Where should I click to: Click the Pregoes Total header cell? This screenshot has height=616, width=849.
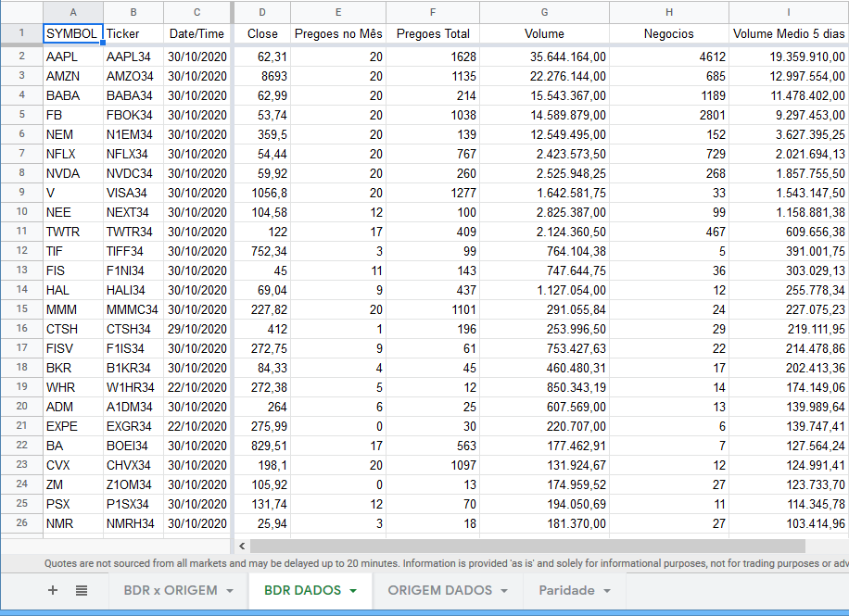tap(433, 33)
